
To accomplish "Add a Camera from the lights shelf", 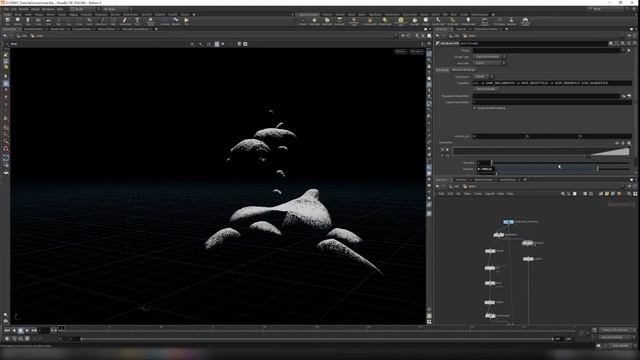I will (302, 21).
